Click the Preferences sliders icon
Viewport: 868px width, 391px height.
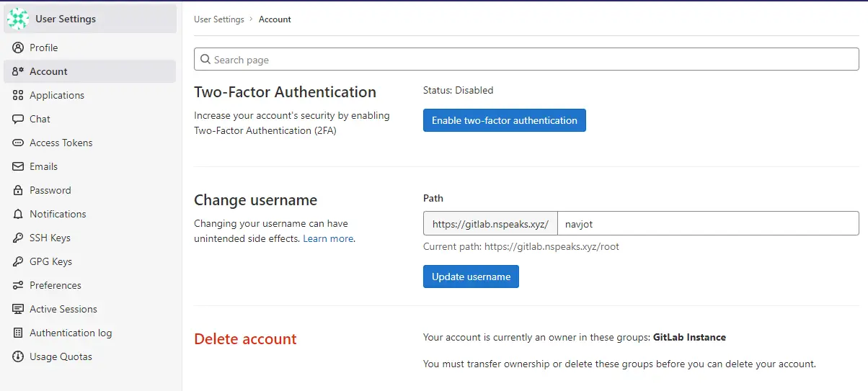pos(17,285)
